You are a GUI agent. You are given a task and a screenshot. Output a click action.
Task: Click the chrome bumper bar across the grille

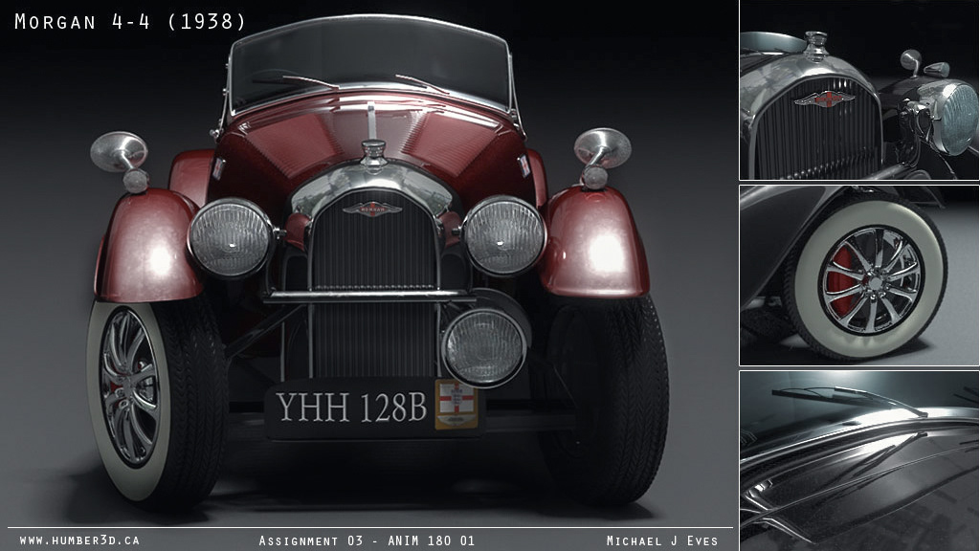click(x=370, y=297)
